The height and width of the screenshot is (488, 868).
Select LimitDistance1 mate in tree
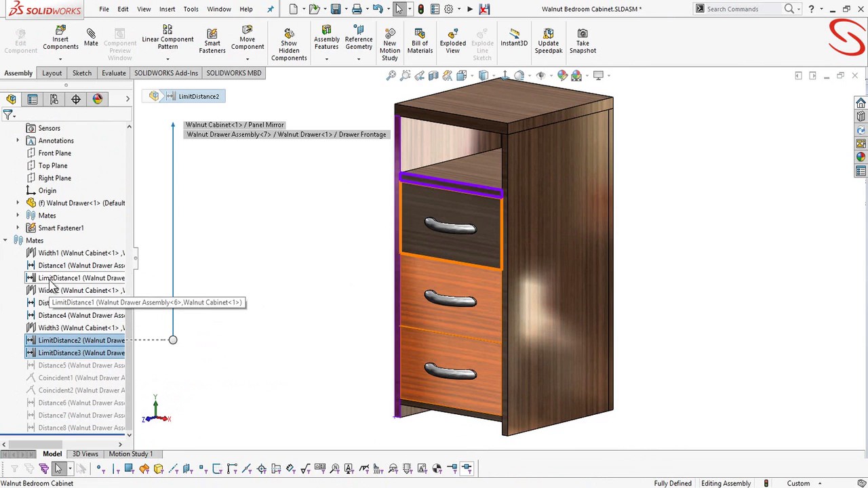click(x=75, y=278)
